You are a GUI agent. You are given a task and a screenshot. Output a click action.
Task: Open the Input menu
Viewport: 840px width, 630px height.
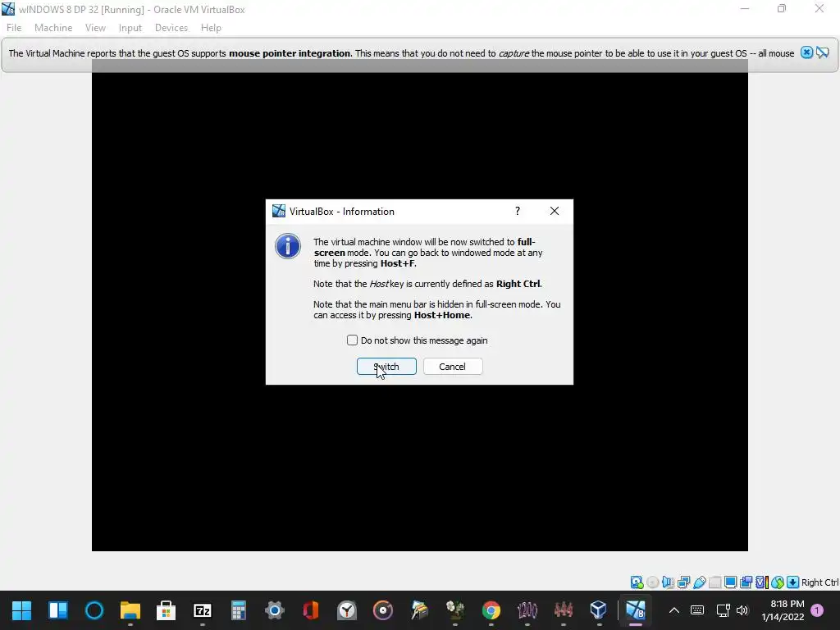pyautogui.click(x=130, y=28)
